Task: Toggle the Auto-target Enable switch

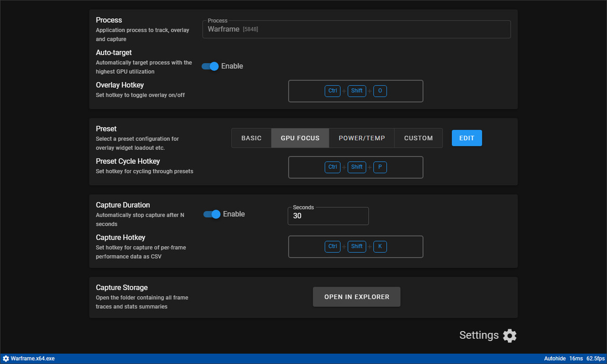Action: pyautogui.click(x=210, y=66)
